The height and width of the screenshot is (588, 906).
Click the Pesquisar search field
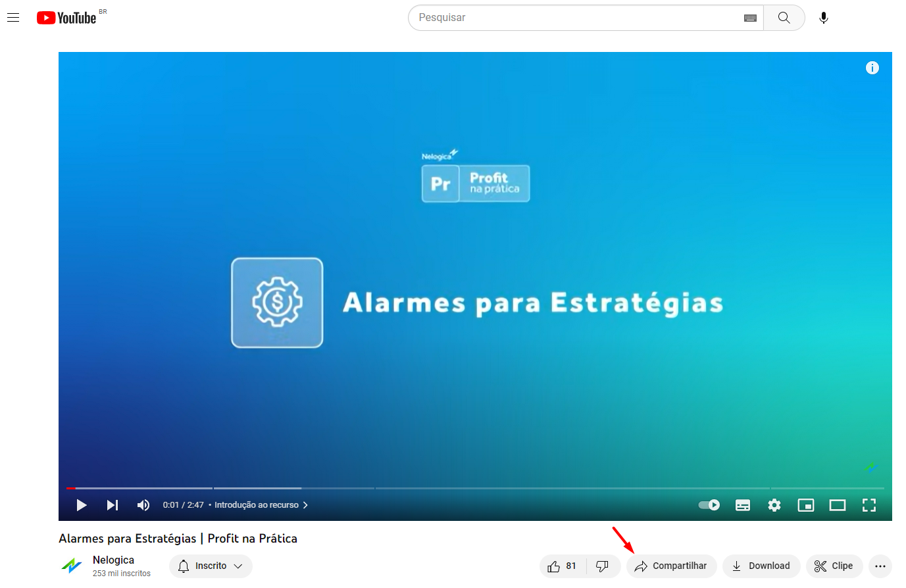[577, 18]
